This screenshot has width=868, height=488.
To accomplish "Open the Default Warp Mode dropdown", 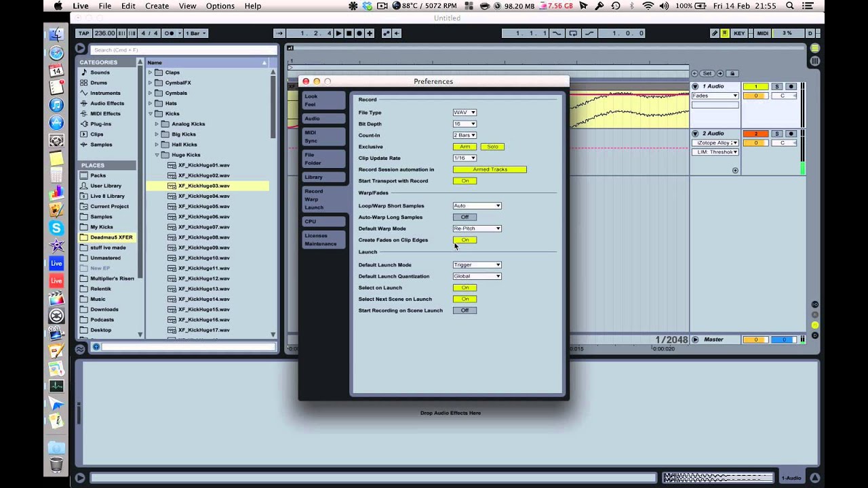I will pyautogui.click(x=477, y=228).
